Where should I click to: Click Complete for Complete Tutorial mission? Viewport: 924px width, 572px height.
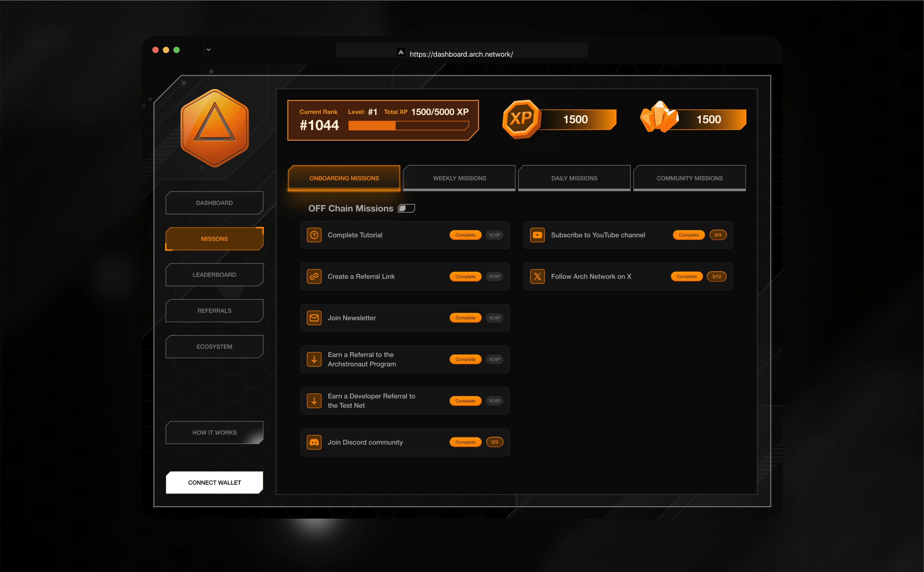pos(465,235)
